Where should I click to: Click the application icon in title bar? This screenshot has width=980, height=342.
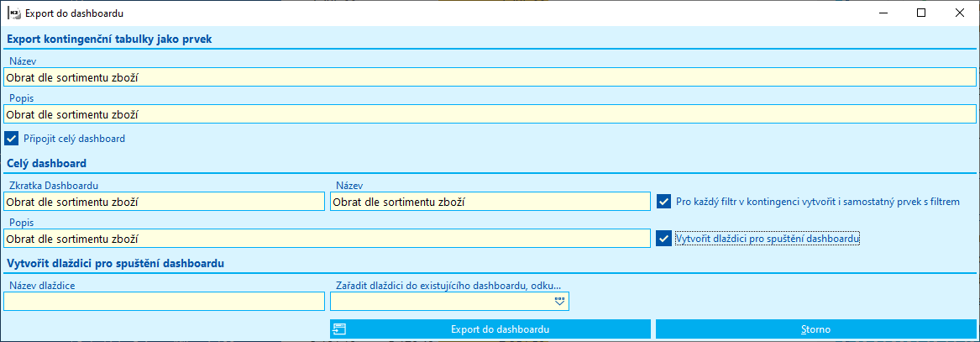click(13, 13)
